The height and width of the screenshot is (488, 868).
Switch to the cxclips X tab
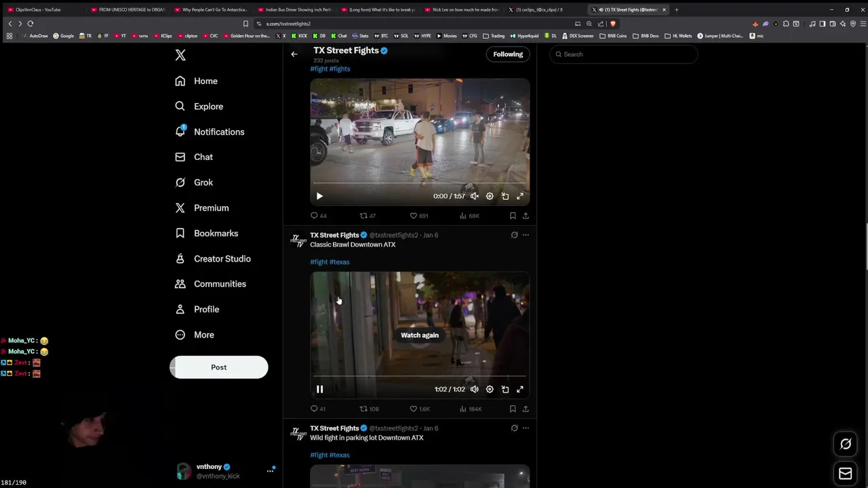(546, 9)
